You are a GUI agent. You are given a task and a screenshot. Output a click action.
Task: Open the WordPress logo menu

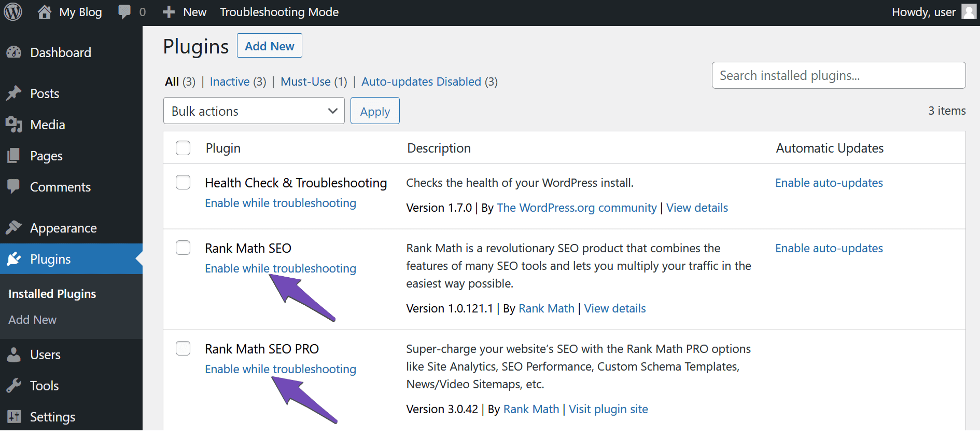(x=13, y=12)
